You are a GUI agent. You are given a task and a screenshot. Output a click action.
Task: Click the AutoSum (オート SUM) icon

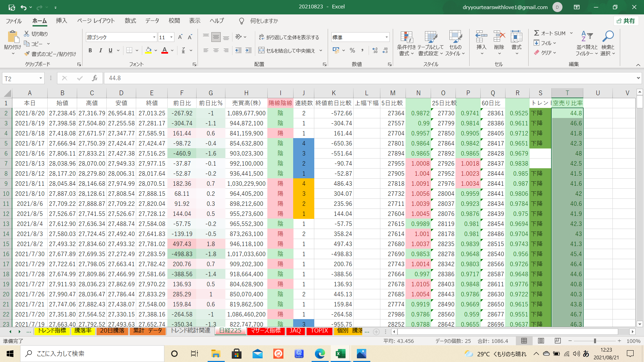click(x=537, y=33)
